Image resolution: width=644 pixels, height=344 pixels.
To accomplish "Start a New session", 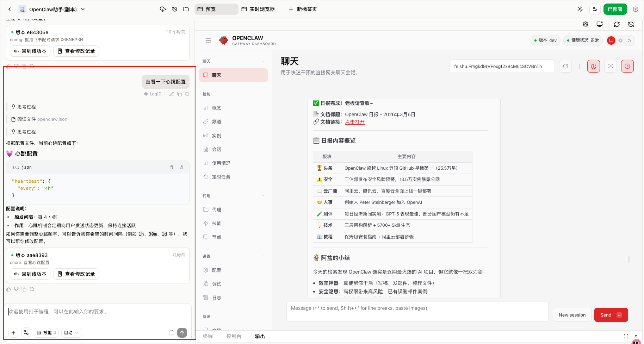I will pos(572,315).
